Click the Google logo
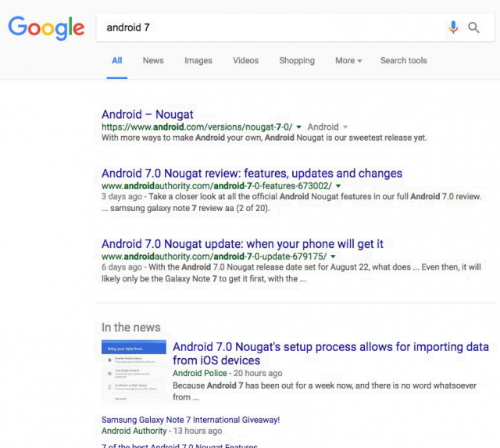This screenshot has height=448, width=500. [x=46, y=28]
